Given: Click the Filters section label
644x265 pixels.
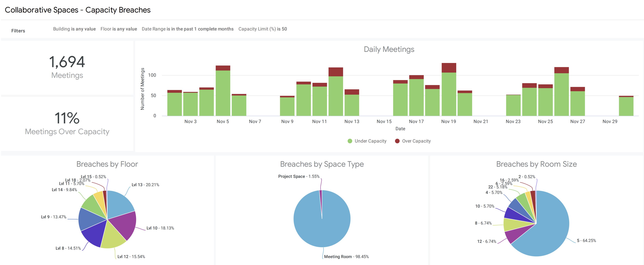Looking at the screenshot, I should [18, 30].
